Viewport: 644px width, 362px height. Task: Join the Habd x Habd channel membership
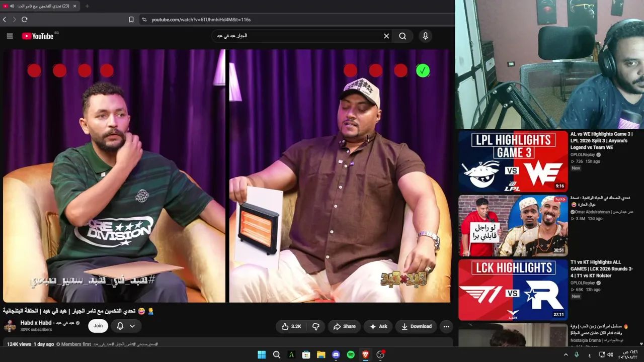click(x=98, y=326)
